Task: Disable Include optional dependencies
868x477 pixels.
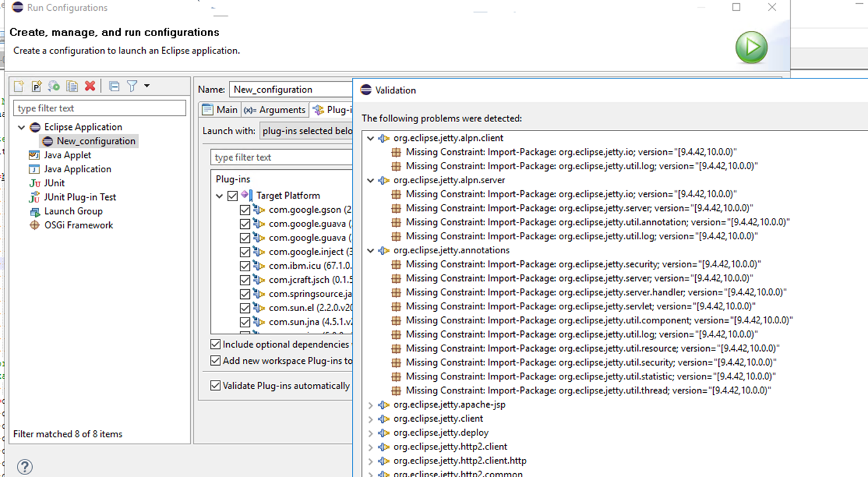Action: click(x=216, y=345)
